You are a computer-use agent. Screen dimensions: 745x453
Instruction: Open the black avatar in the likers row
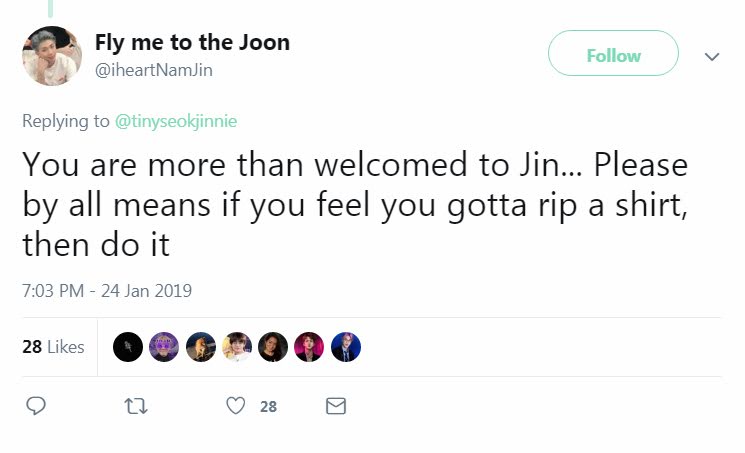[127, 347]
